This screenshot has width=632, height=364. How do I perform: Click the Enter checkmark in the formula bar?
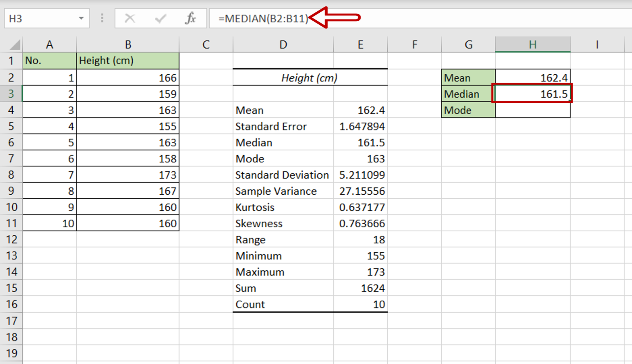(160, 19)
